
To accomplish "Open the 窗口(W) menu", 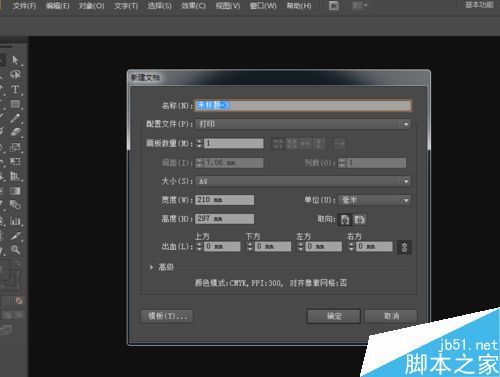I will [x=263, y=6].
